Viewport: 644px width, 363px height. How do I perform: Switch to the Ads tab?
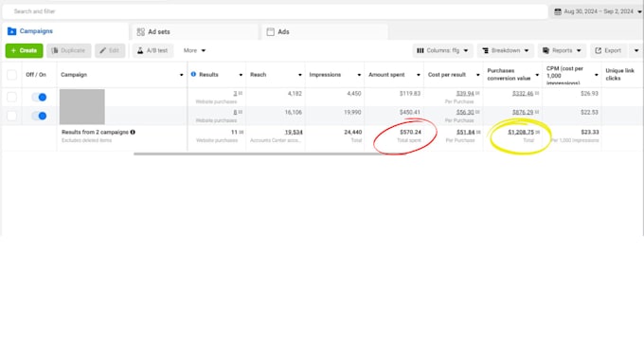click(x=324, y=31)
